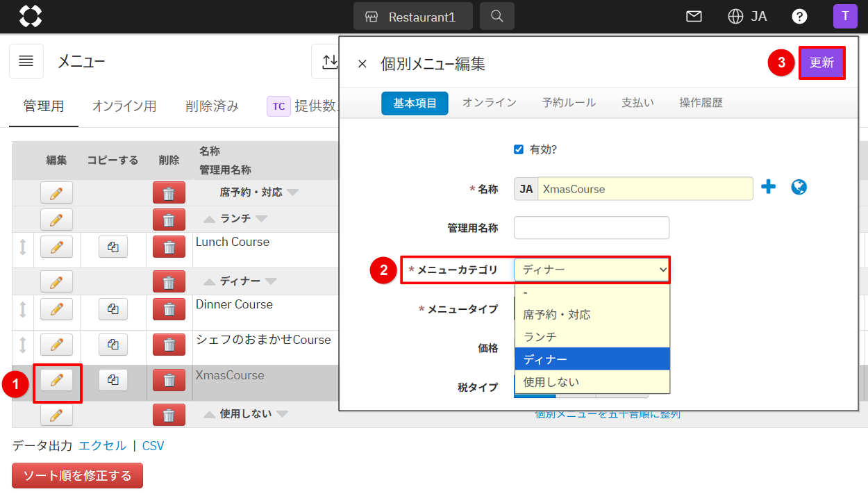This screenshot has height=503, width=868.
Task: Delete 使用しない category with trash
Action: pos(169,415)
